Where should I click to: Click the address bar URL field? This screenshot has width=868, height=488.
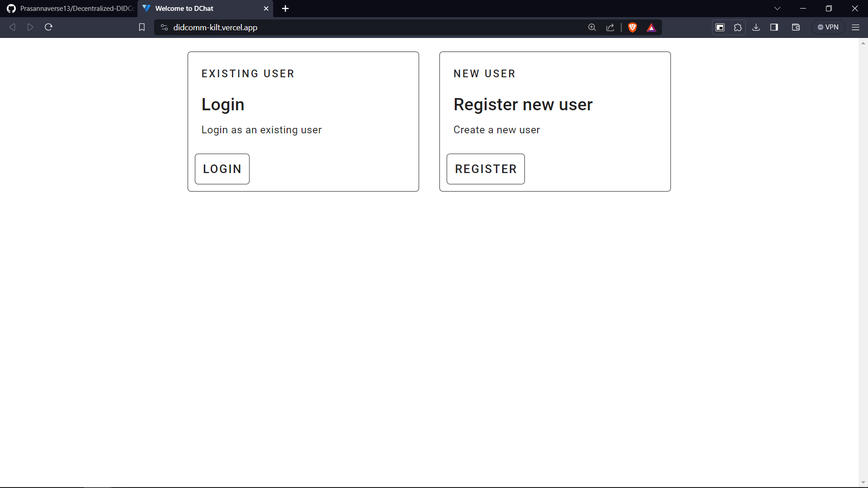(x=362, y=28)
